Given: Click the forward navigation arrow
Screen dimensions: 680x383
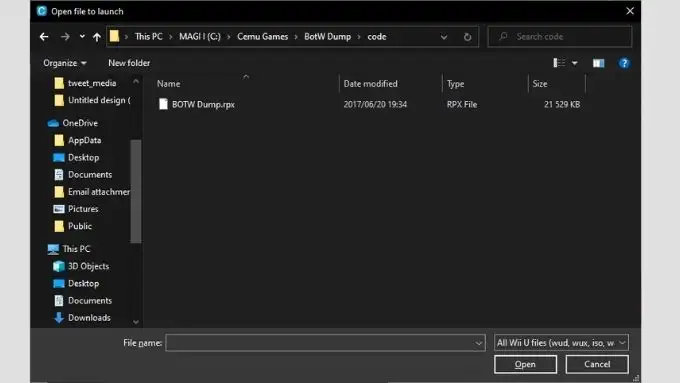Looking at the screenshot, I should click(65, 37).
